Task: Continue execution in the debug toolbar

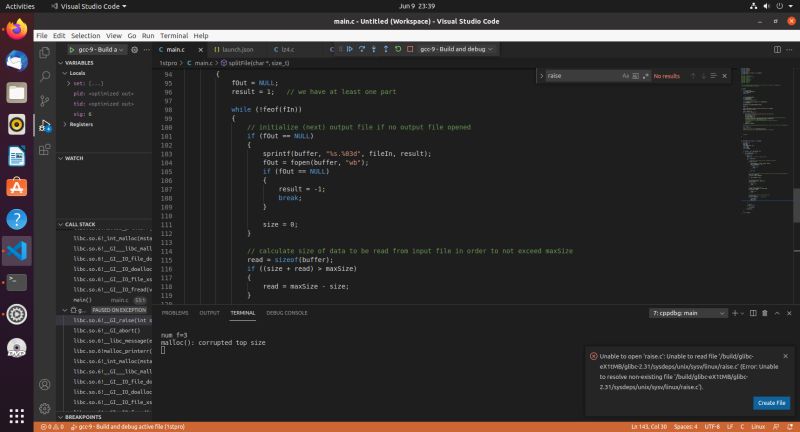Action: click(x=350, y=49)
